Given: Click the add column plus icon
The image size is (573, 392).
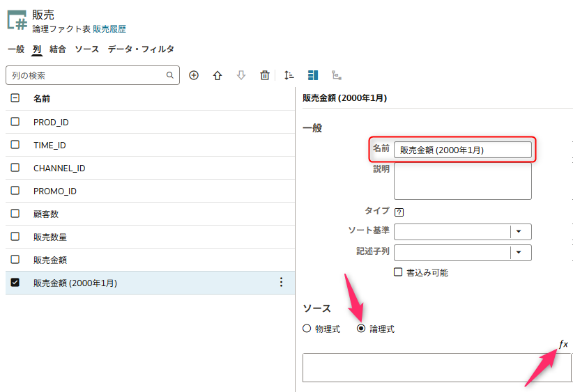Looking at the screenshot, I should 194,75.
